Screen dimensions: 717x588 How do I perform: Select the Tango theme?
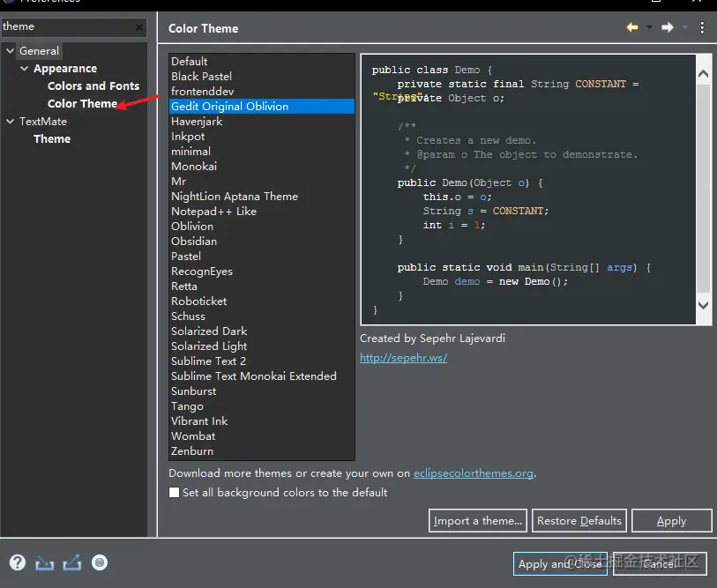262,406
